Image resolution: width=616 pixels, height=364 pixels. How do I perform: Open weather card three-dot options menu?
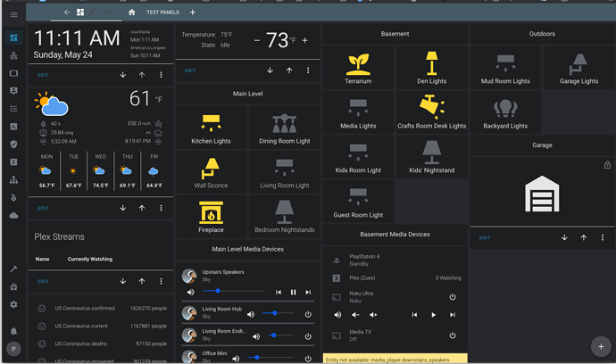click(x=161, y=208)
